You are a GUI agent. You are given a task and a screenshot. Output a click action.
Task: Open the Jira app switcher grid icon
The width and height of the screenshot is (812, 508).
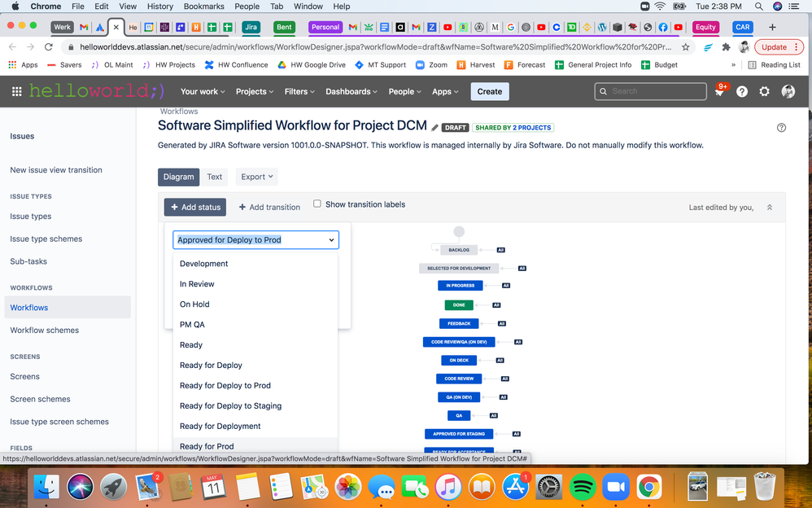pos(16,91)
